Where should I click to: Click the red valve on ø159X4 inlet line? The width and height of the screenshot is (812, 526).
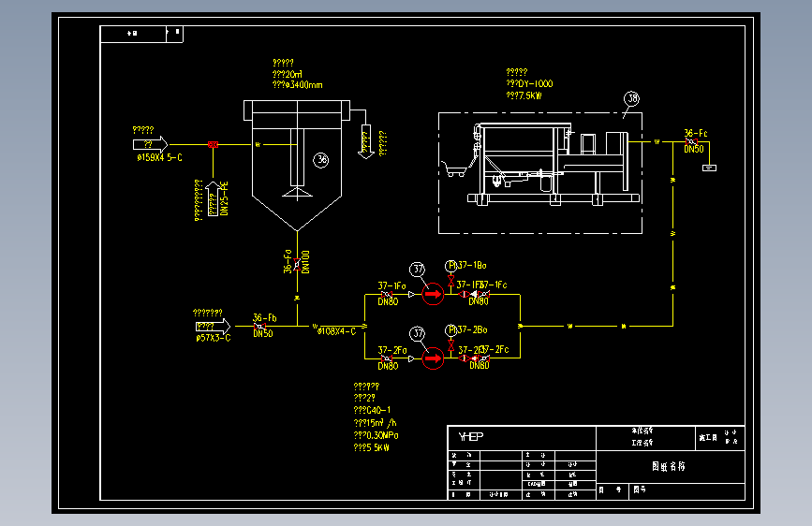click(x=213, y=144)
